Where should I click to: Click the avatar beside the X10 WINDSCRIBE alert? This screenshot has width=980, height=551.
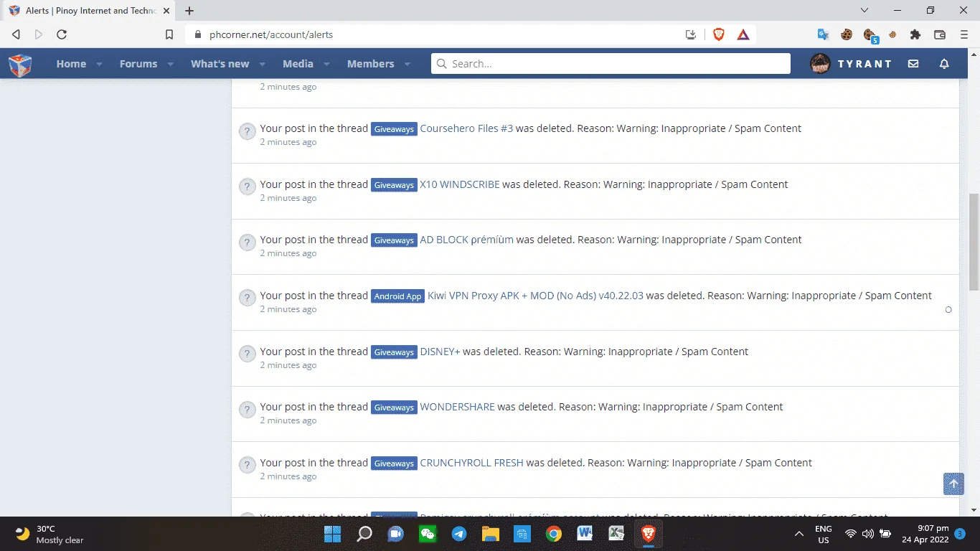coord(247,187)
